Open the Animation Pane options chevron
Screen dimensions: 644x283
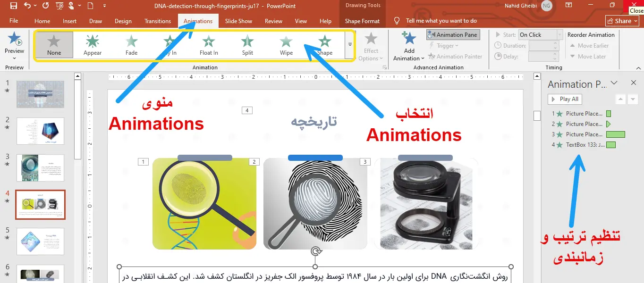pos(614,83)
